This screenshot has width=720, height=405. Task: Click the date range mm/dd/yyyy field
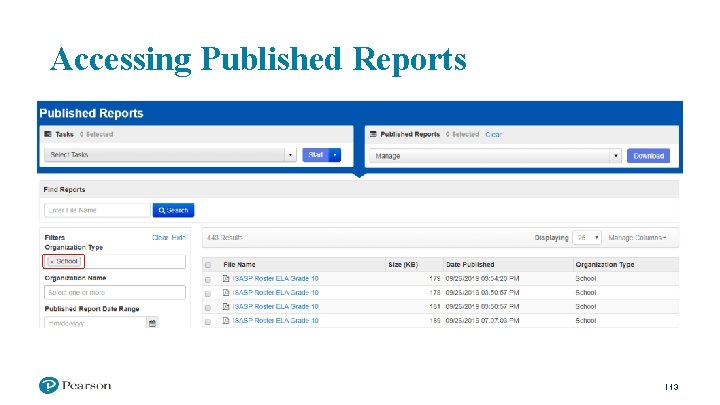(96, 323)
